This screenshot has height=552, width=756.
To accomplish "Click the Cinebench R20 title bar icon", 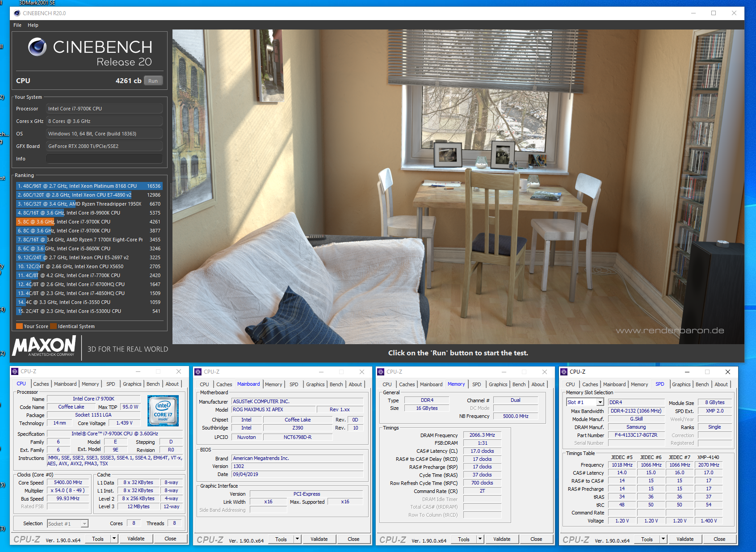I will [17, 13].
